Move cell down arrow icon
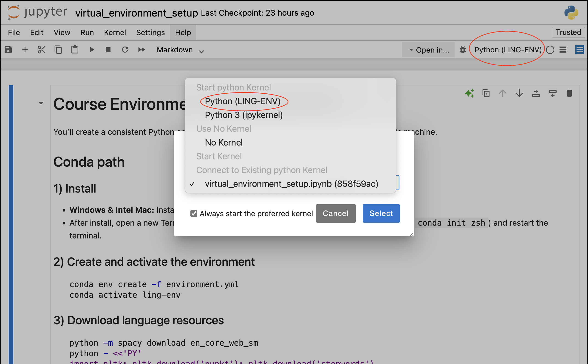Screen dimensions: 588x364 point(519,93)
